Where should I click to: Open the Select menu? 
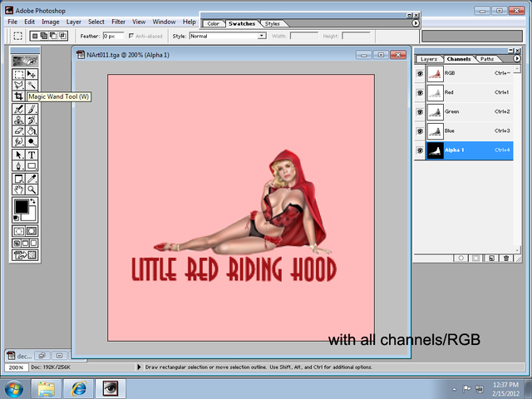96,22
